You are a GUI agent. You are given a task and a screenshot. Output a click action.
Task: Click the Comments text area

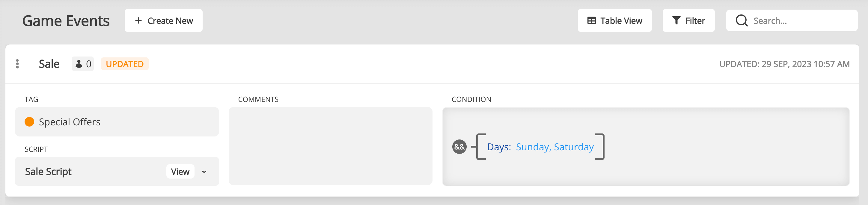[330, 146]
